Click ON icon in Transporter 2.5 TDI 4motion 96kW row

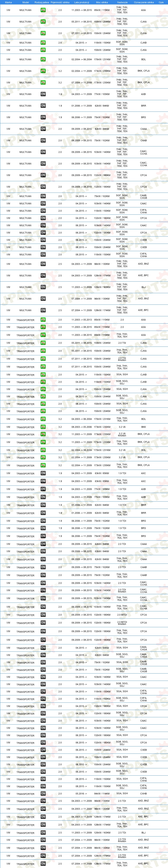tap(43, 840)
